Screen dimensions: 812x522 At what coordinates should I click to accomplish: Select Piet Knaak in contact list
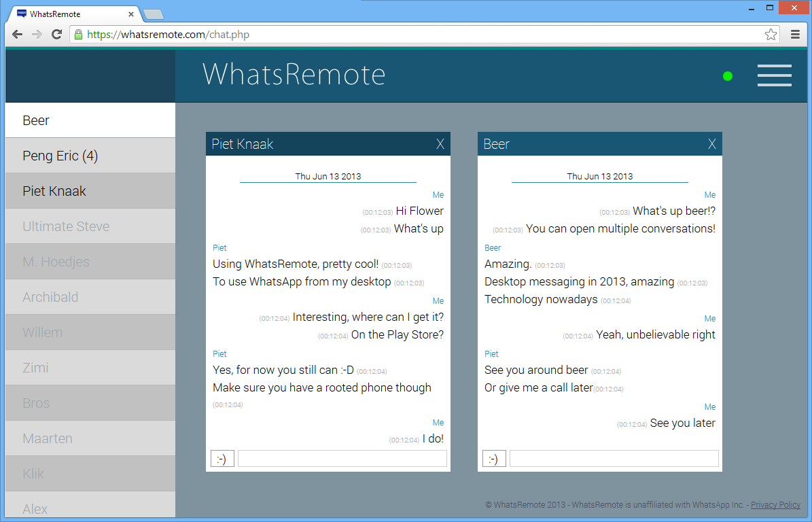[x=90, y=191]
